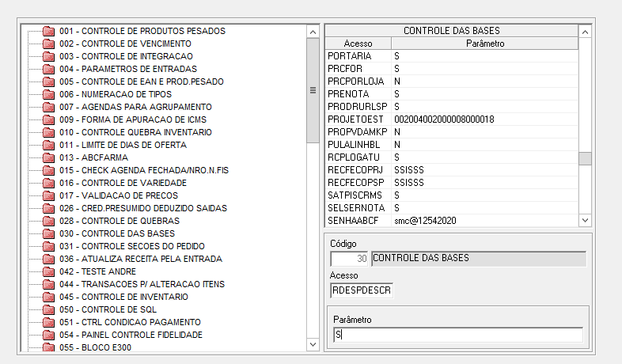Click folder icon of 015 - CHECK AGENDA FECHADA
This screenshot has height=364, width=622.
48,170
